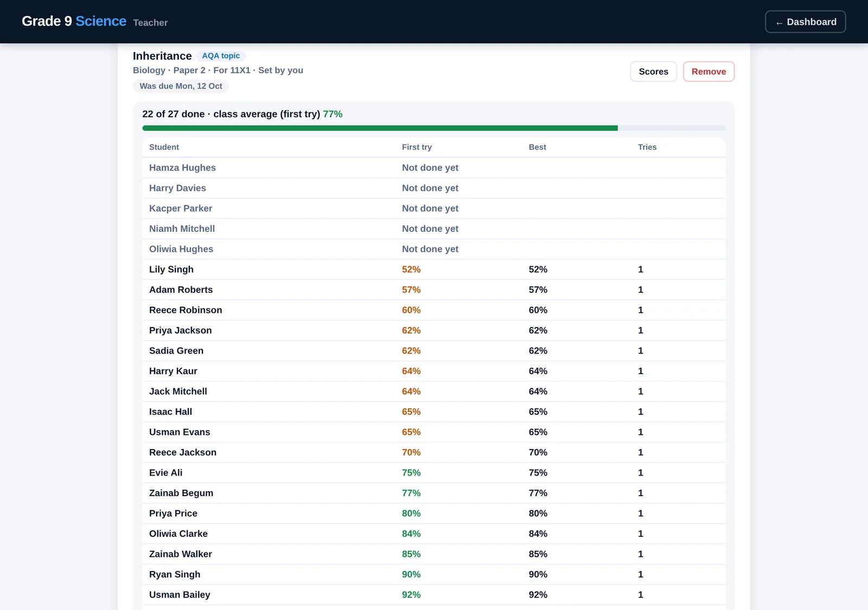The width and height of the screenshot is (868, 610).
Task: Click Usman Bailey's 92% best score
Action: pyautogui.click(x=538, y=595)
